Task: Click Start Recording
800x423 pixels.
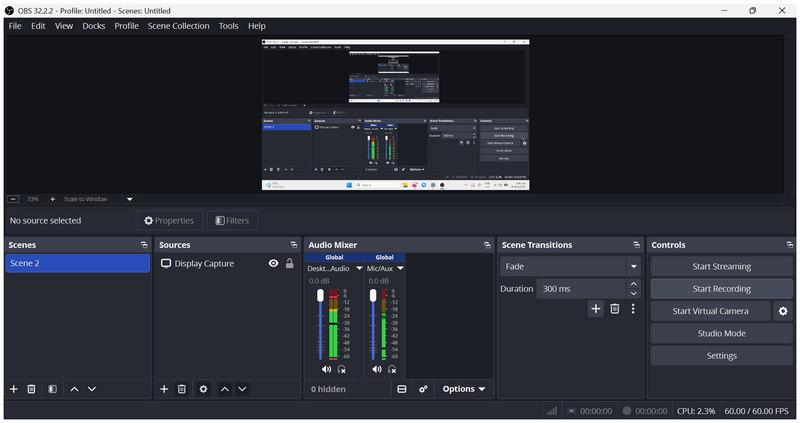Action: coord(721,289)
